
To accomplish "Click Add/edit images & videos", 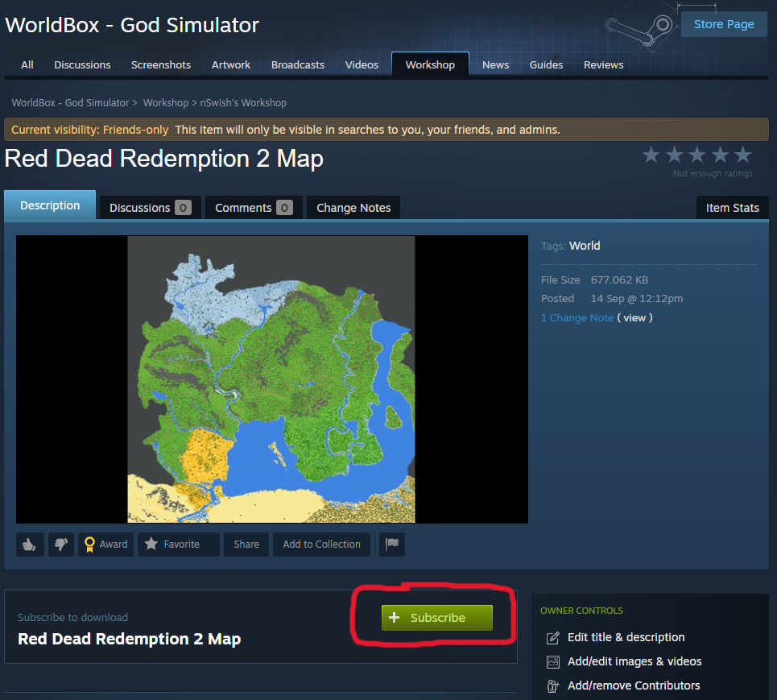I will point(634,662).
